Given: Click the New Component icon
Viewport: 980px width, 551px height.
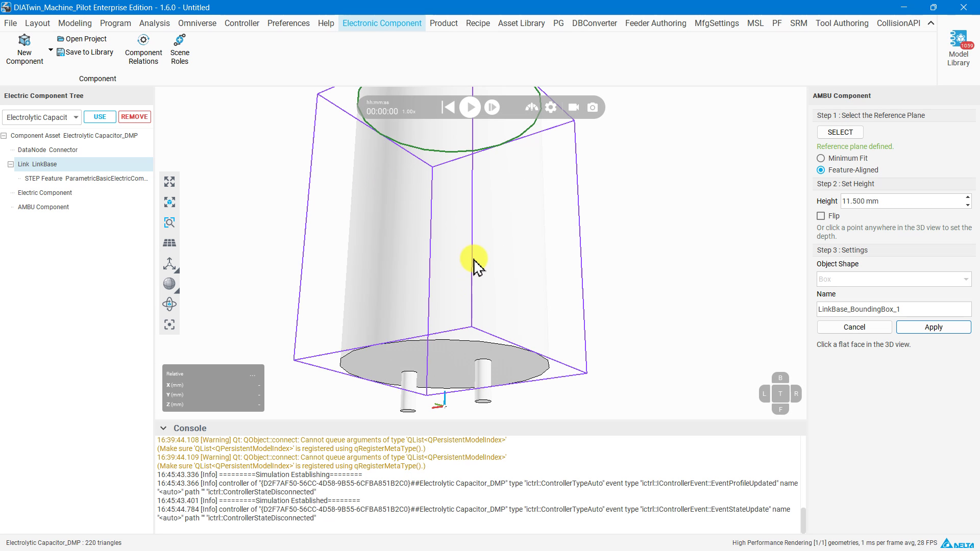Looking at the screenshot, I should point(24,40).
